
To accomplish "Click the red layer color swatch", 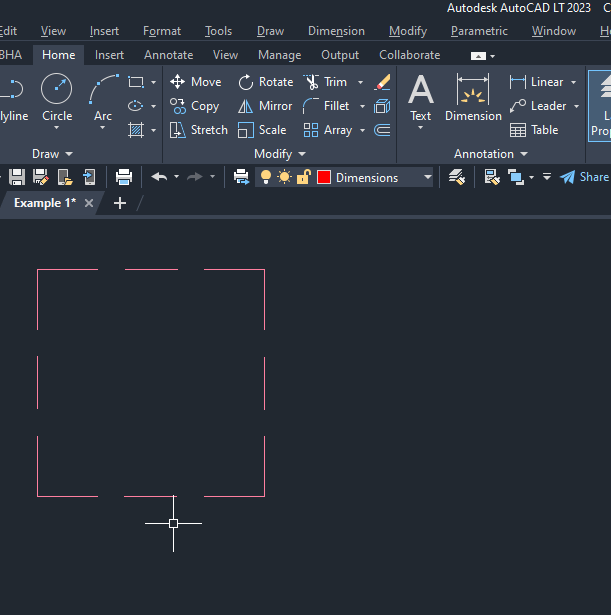I will 324,177.
